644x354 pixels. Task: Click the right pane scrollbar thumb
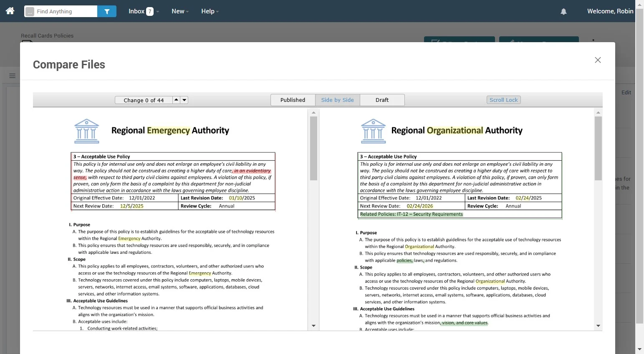click(598, 148)
